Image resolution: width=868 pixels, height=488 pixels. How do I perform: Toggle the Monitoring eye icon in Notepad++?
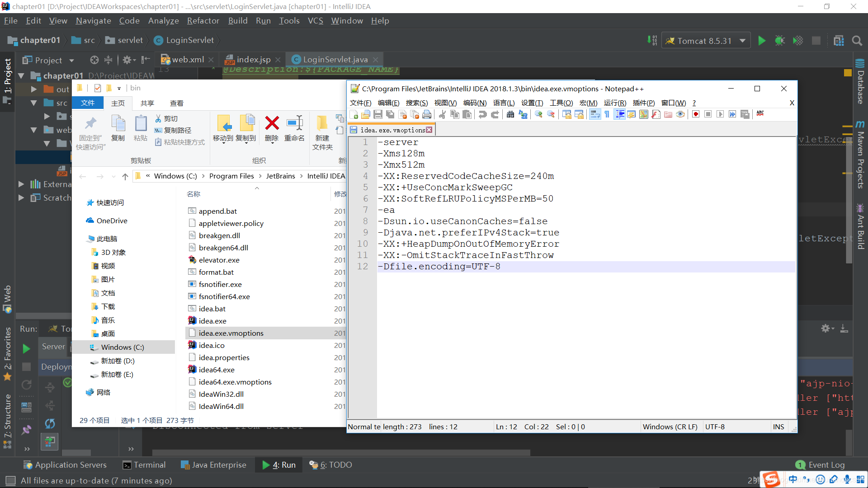[680, 114]
